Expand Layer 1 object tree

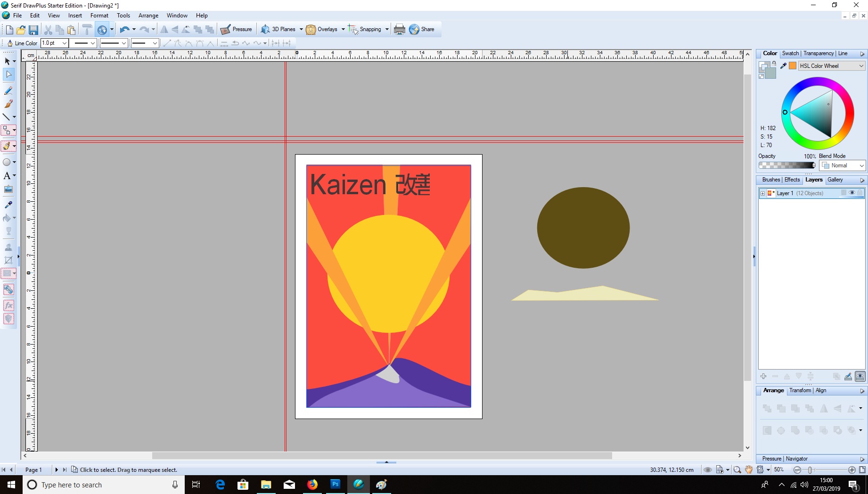762,193
